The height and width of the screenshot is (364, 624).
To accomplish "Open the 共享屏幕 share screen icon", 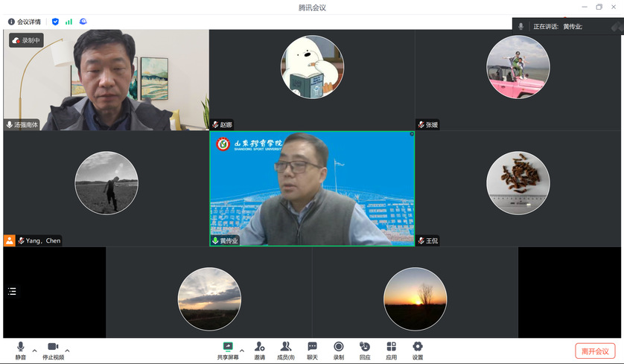I will pyautogui.click(x=228, y=348).
